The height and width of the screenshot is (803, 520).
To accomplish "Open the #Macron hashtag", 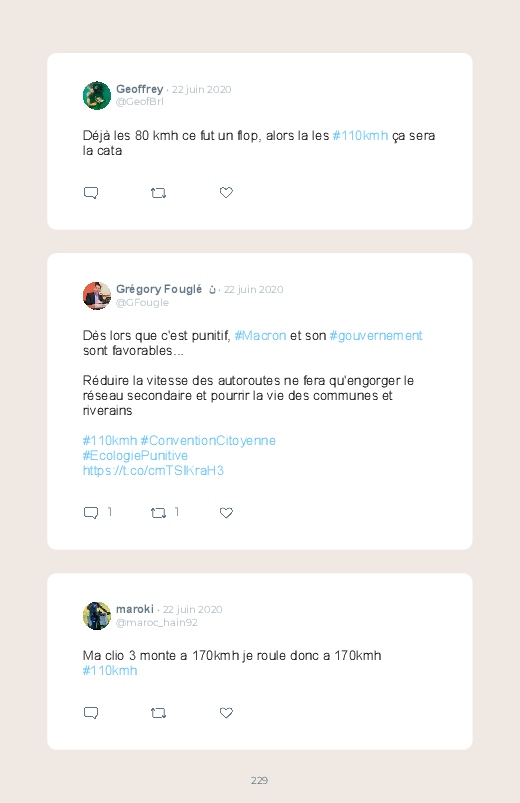I will 260,336.
